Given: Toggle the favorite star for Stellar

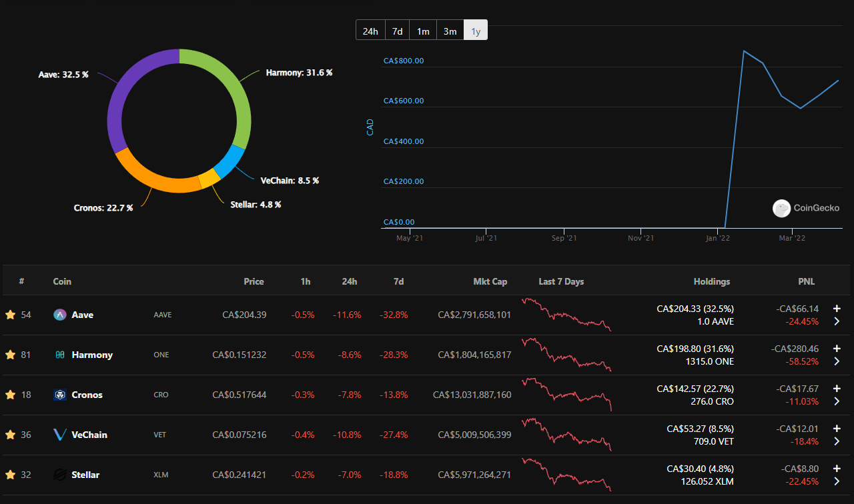Looking at the screenshot, I should 10,475.
